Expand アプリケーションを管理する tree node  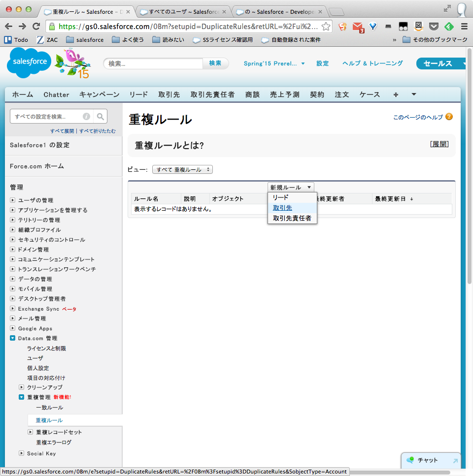point(12,210)
